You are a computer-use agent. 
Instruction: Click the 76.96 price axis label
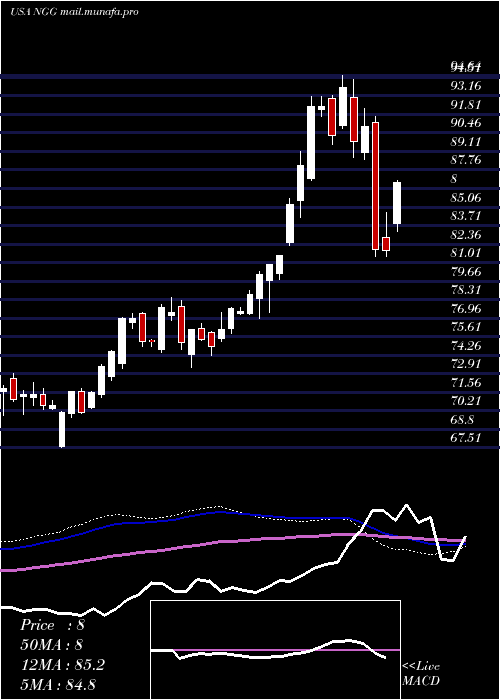pyautogui.click(x=466, y=308)
